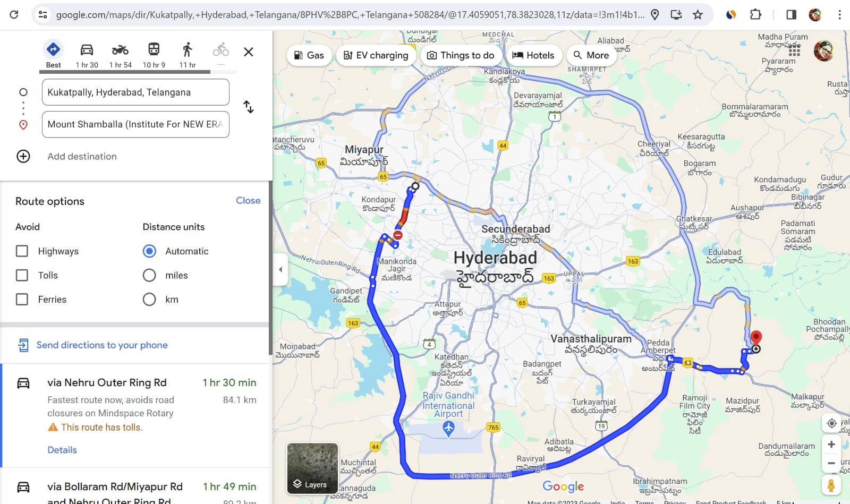Click the Street View pegman icon
Image resolution: width=850 pixels, height=504 pixels.
tap(831, 485)
